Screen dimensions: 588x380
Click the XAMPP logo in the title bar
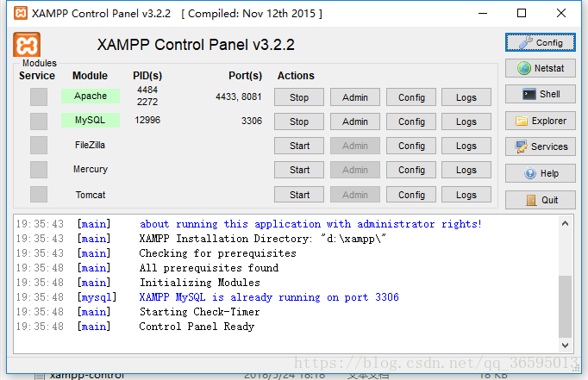[x=21, y=13]
